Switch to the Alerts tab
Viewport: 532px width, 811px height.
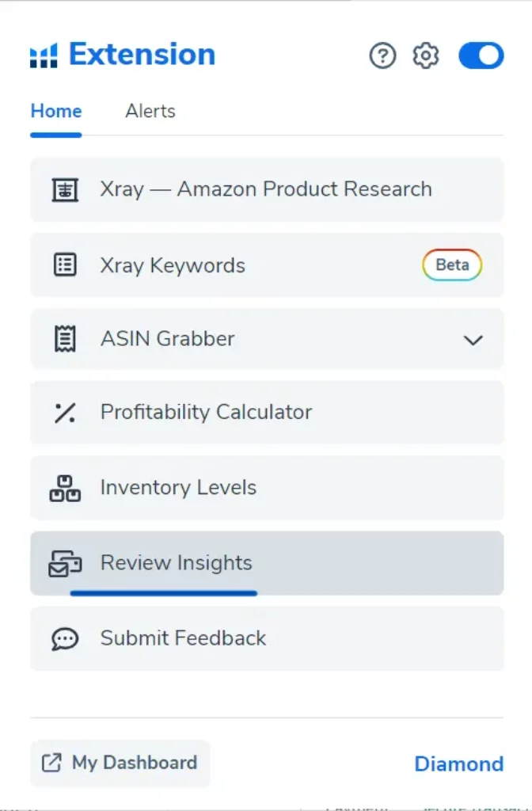(150, 111)
